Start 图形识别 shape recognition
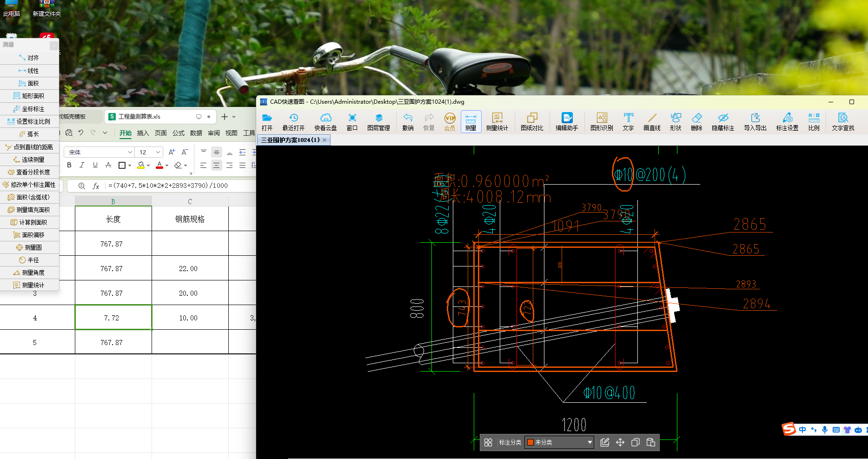 pos(602,122)
